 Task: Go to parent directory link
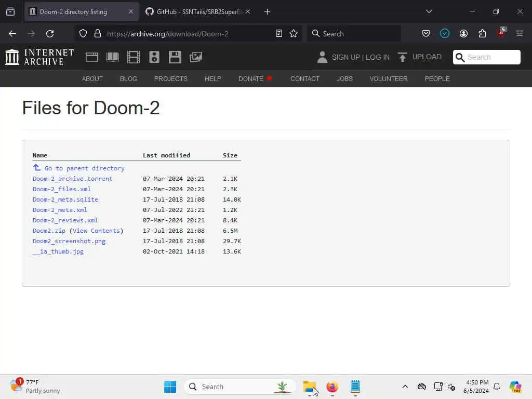(85, 168)
